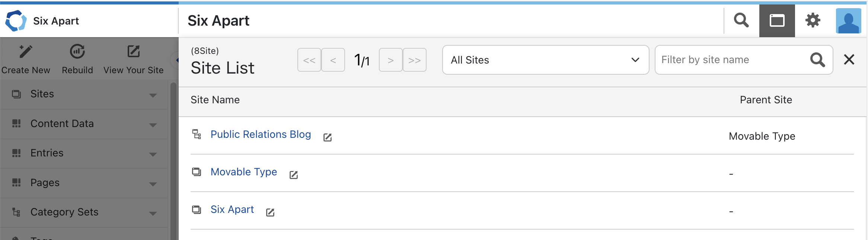Open Public Relations Blog external view icon
The height and width of the screenshot is (240, 868).
click(328, 137)
